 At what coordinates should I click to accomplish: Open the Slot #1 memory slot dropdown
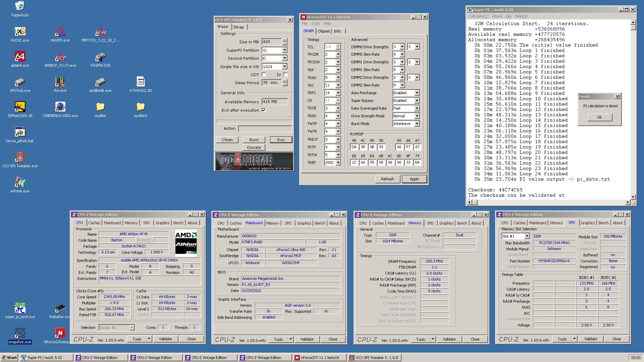click(527, 236)
